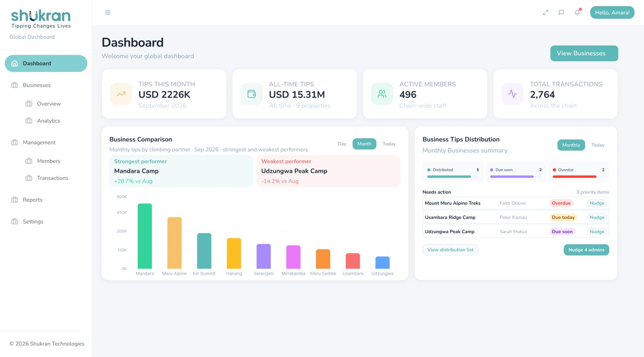Click the blue Udzungwa bar in chart
This screenshot has height=357, width=644.
coord(382,263)
